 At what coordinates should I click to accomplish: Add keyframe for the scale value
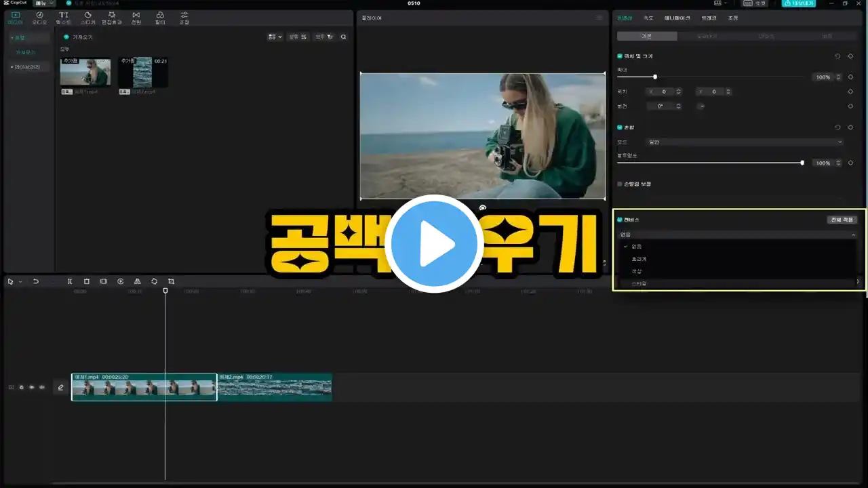coord(850,77)
